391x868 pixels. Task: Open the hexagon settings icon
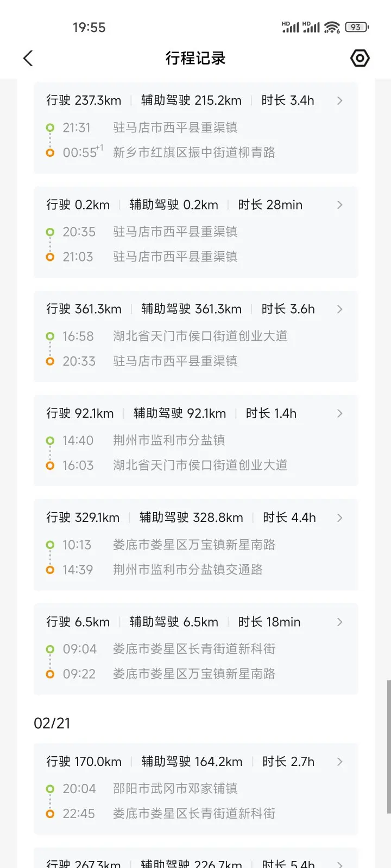coord(360,58)
